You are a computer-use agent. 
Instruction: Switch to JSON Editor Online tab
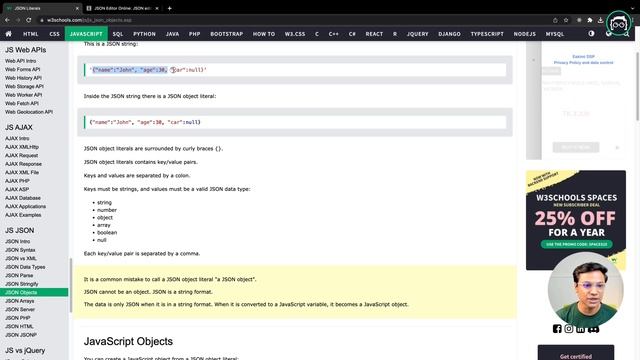pos(122,8)
